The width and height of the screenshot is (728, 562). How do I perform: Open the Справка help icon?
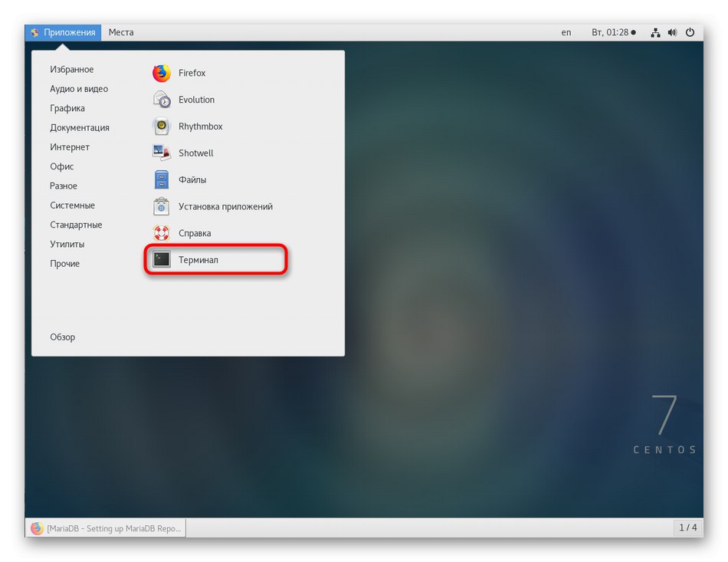[162, 233]
